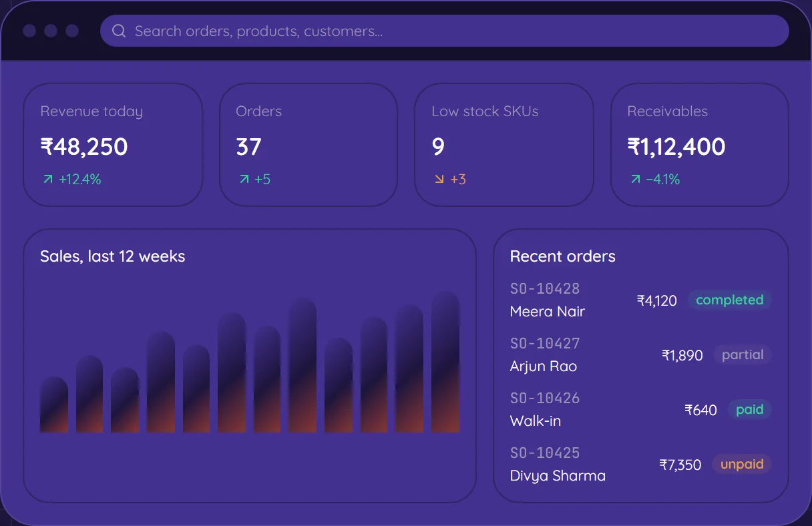
Task: Click the +3 low stock change
Action: click(x=458, y=179)
